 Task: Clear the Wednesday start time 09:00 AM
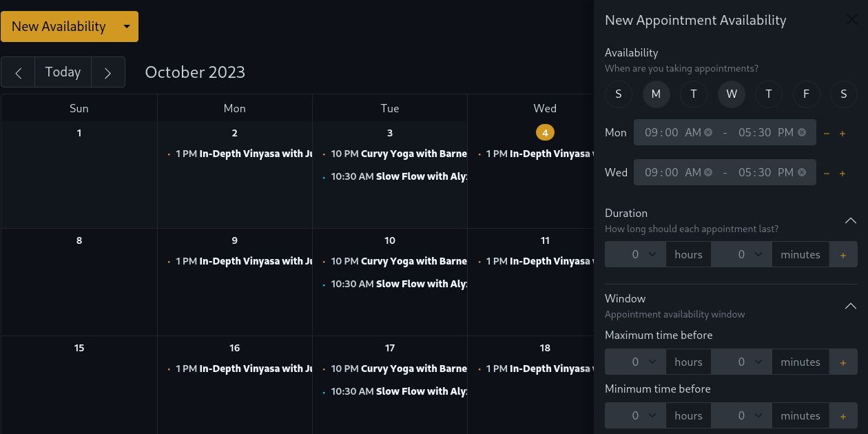coord(708,172)
